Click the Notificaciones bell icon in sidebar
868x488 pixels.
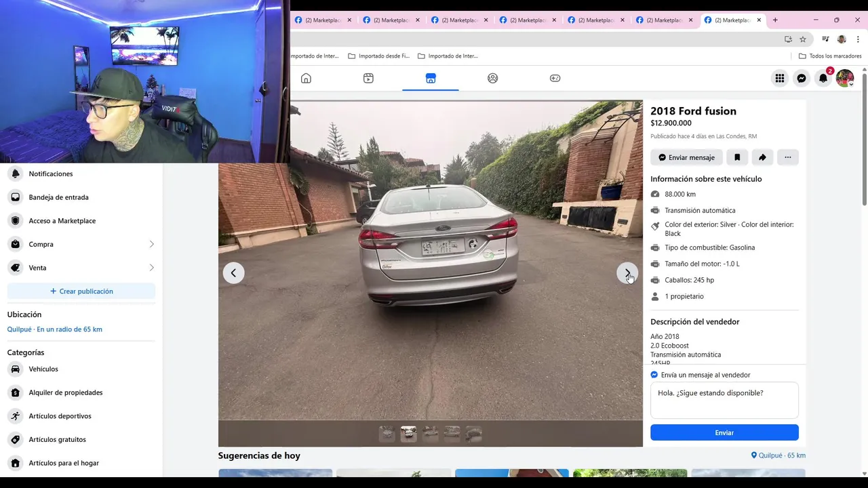16,174
